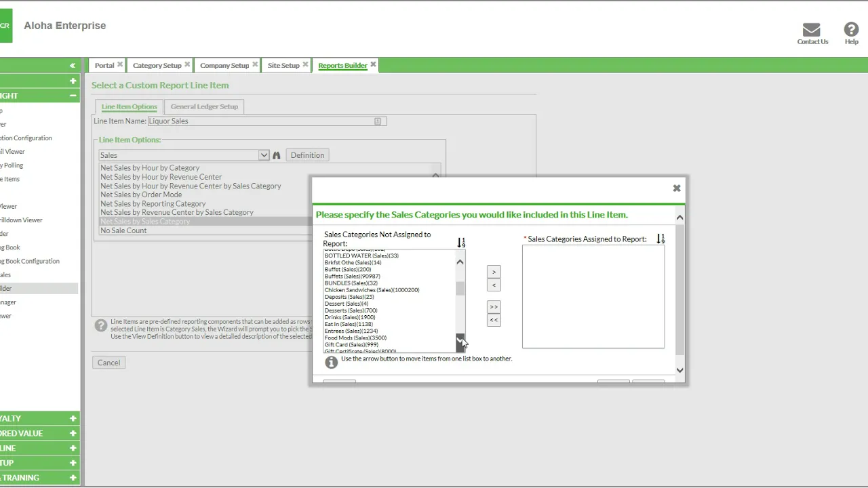Remove all categories from Assigned list
This screenshot has height=488, width=868.
tap(494, 320)
